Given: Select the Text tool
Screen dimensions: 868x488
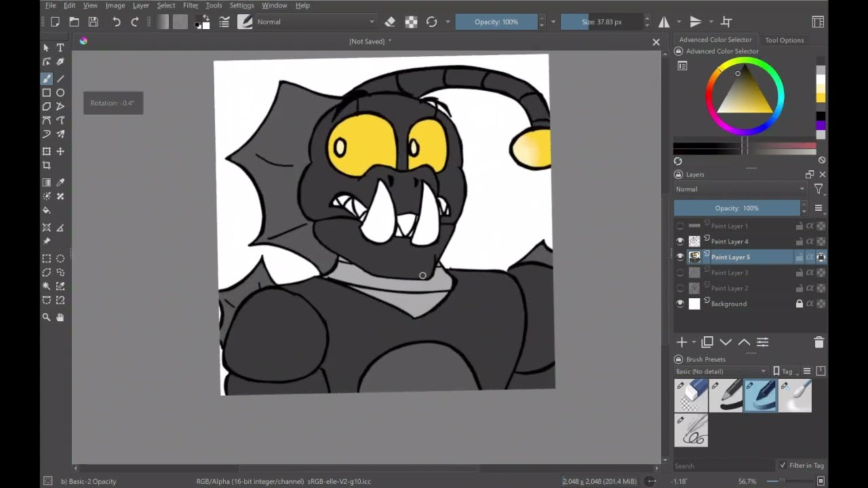Looking at the screenshot, I should pos(60,47).
